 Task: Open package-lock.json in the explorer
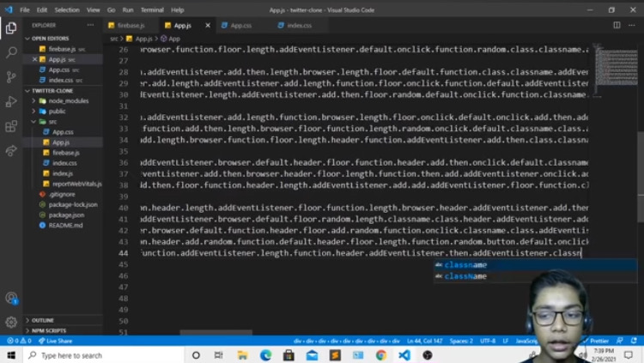[73, 204]
